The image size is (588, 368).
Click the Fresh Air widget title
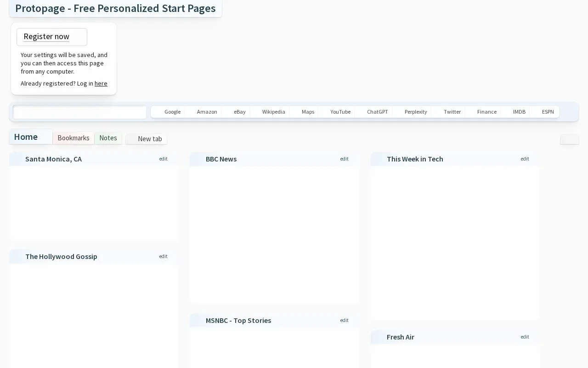(401, 337)
